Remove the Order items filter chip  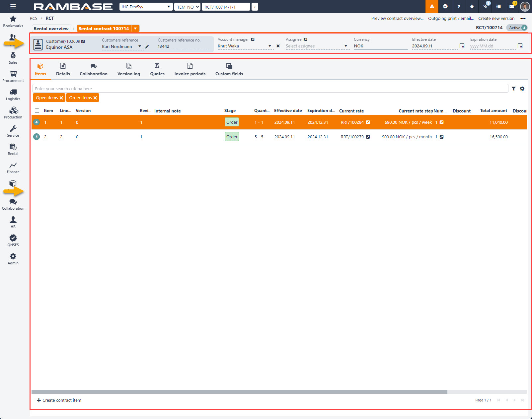(95, 98)
